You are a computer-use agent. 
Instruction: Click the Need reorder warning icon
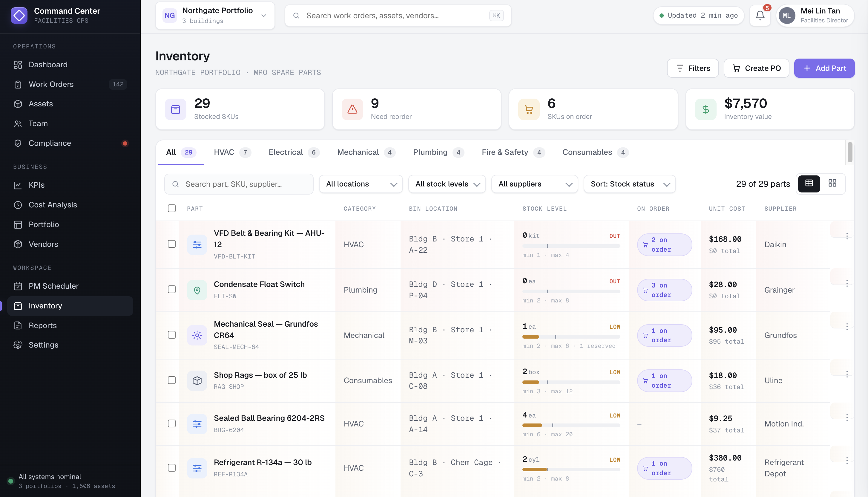click(x=352, y=109)
